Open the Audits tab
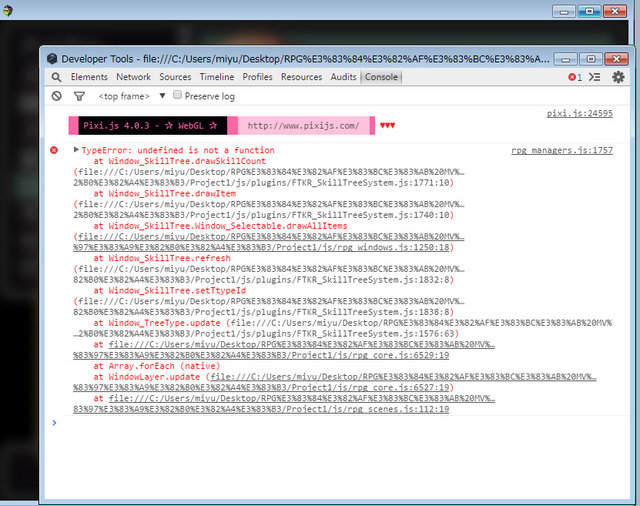Screen dimensions: 640x506 343,77
